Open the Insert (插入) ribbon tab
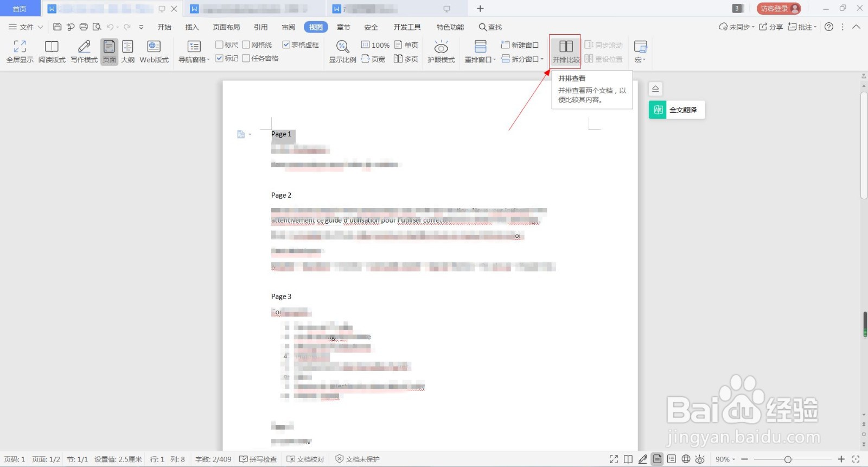Viewport: 868px width, 467px height. click(192, 27)
